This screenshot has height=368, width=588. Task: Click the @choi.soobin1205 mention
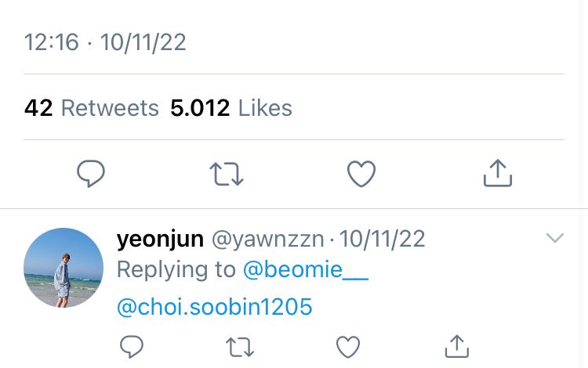[x=214, y=306]
